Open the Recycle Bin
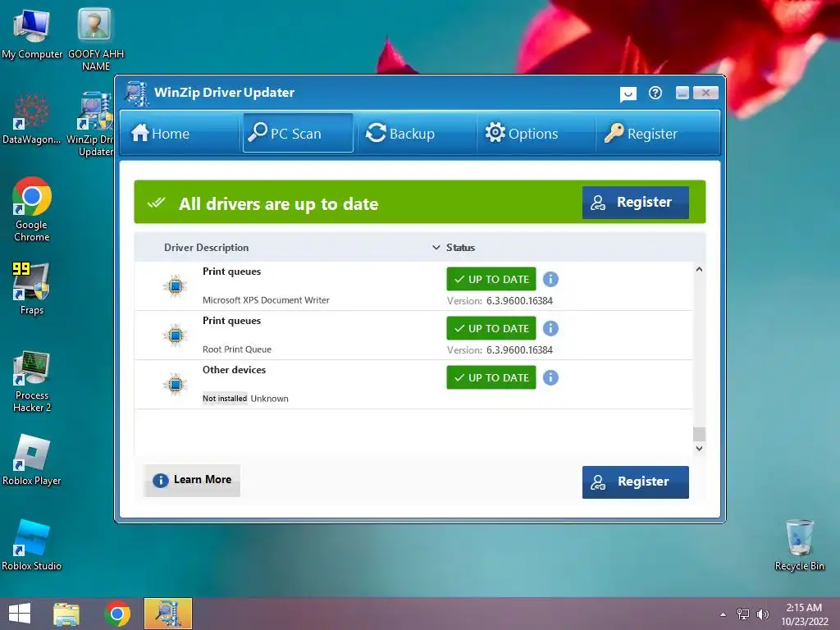840x630 pixels. pos(799,545)
